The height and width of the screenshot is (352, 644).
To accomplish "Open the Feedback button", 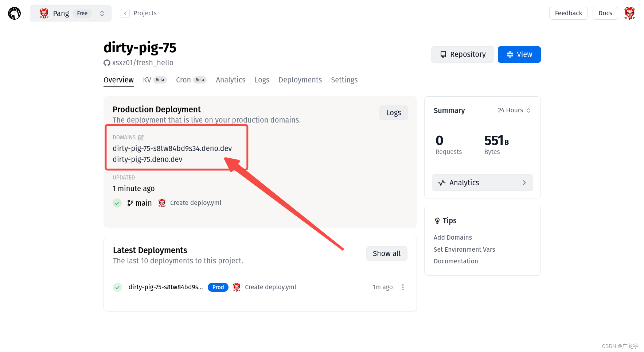I will coord(568,13).
